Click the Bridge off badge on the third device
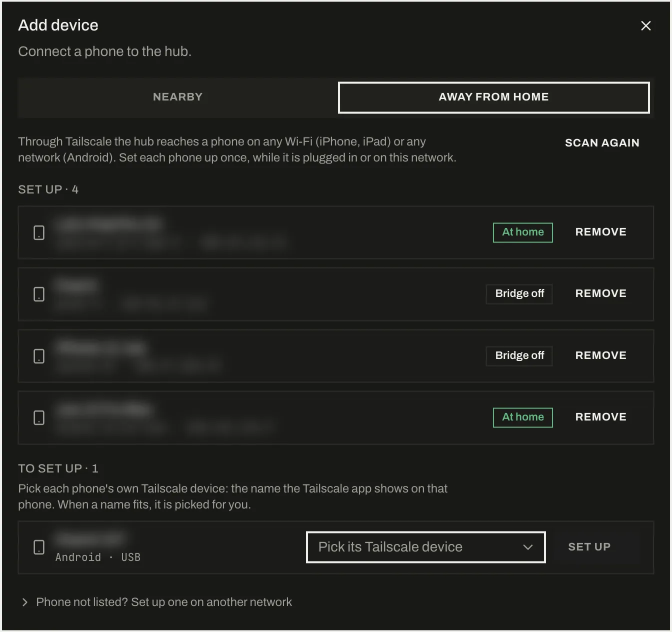672x632 pixels. click(519, 356)
